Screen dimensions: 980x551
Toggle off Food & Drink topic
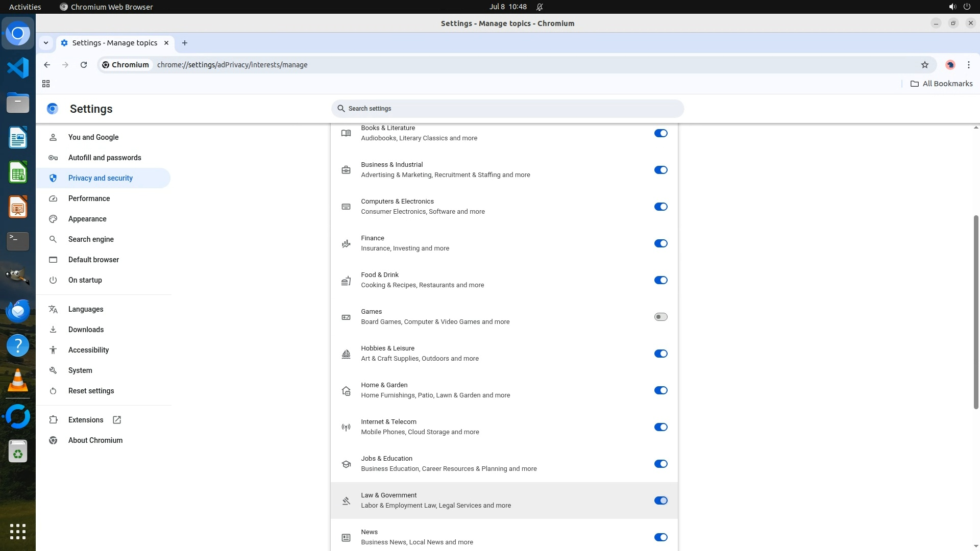(660, 280)
